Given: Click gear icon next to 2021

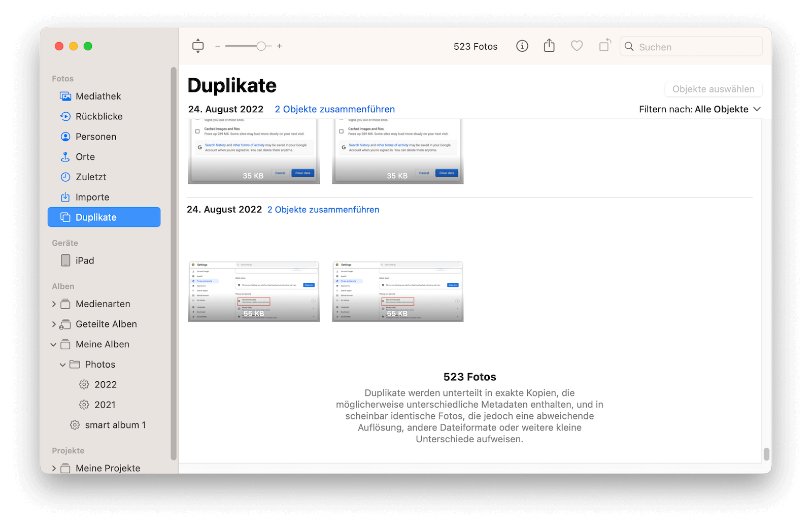Looking at the screenshot, I should pos(84,405).
